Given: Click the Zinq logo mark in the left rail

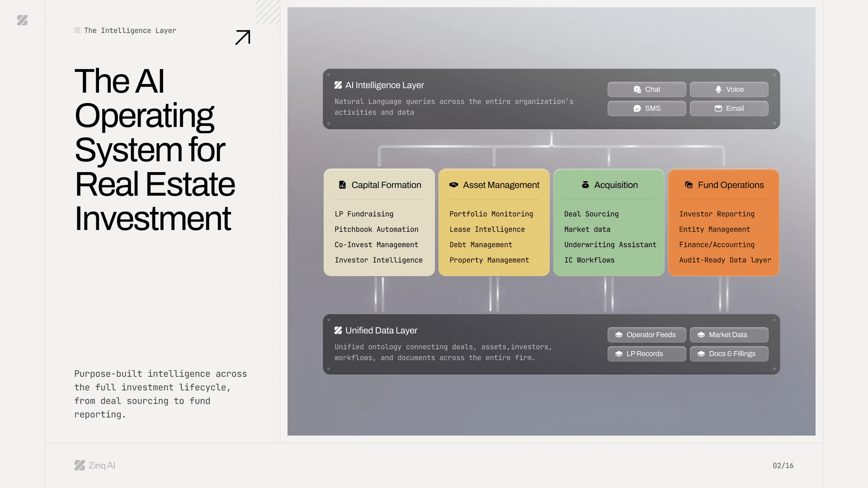Looking at the screenshot, I should pos(23,20).
